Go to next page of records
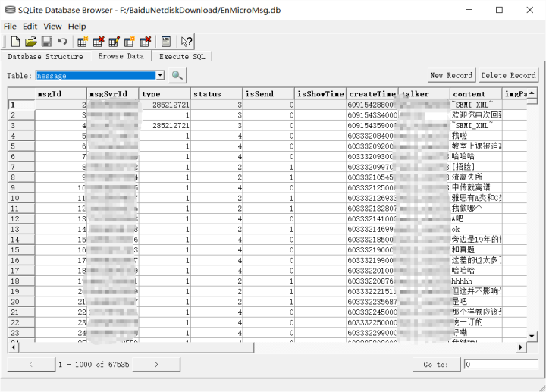546x392 pixels. [x=156, y=365]
